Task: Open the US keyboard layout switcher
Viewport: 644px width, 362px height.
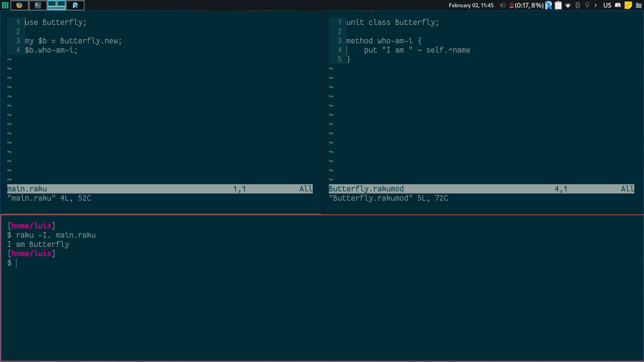Action: click(607, 5)
